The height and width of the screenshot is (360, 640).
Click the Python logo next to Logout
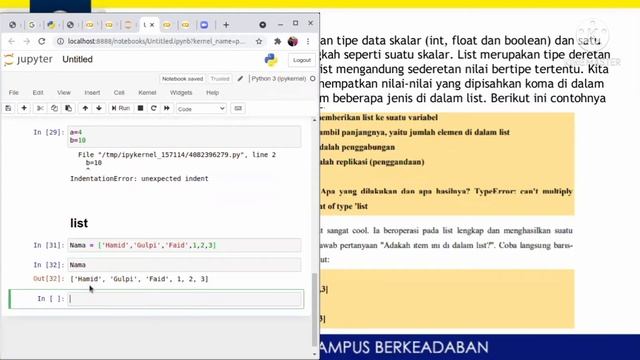[271, 60]
